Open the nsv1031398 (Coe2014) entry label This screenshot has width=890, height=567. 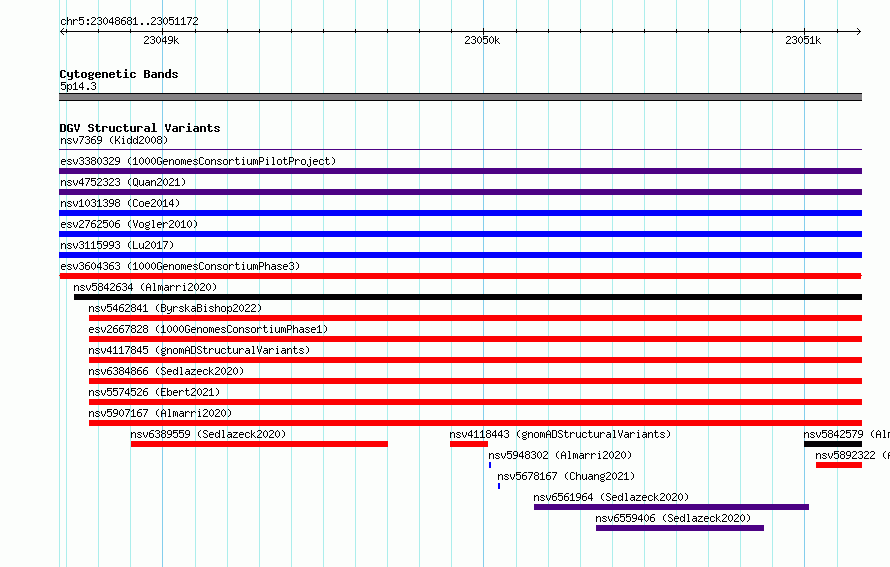click(120, 203)
